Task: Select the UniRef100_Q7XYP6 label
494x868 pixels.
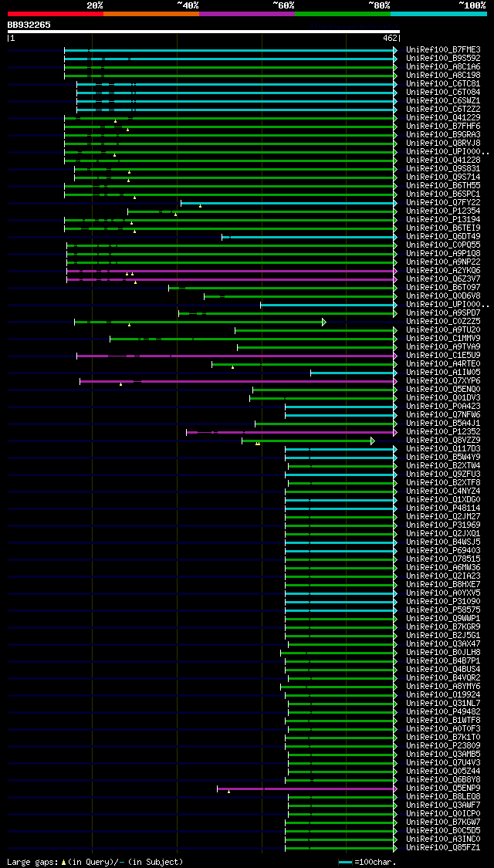Action: 443,381
